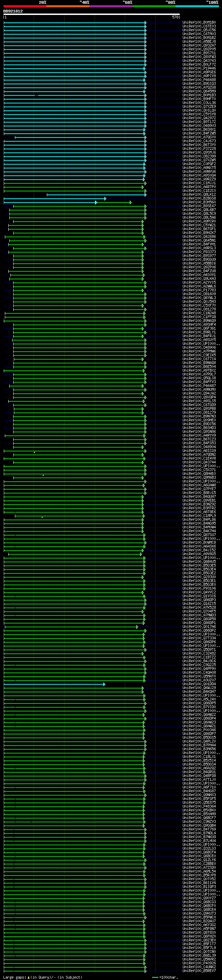This screenshot has width=222, height=980.
Task: Select UniRef100_O81279 label
Action: (199, 413)
